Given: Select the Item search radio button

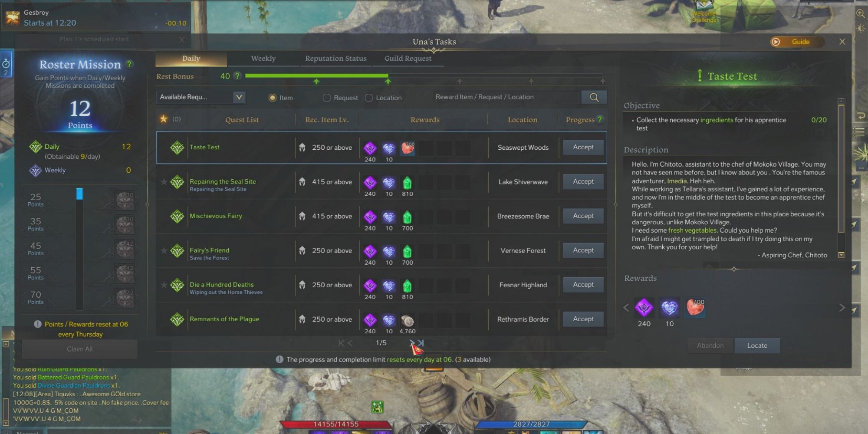Looking at the screenshot, I should coord(272,98).
